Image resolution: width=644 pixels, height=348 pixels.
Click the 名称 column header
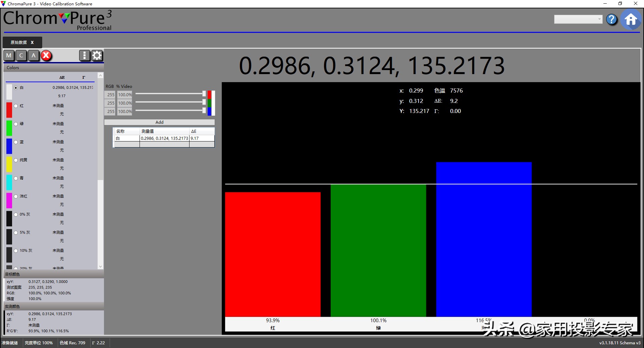[127, 131]
